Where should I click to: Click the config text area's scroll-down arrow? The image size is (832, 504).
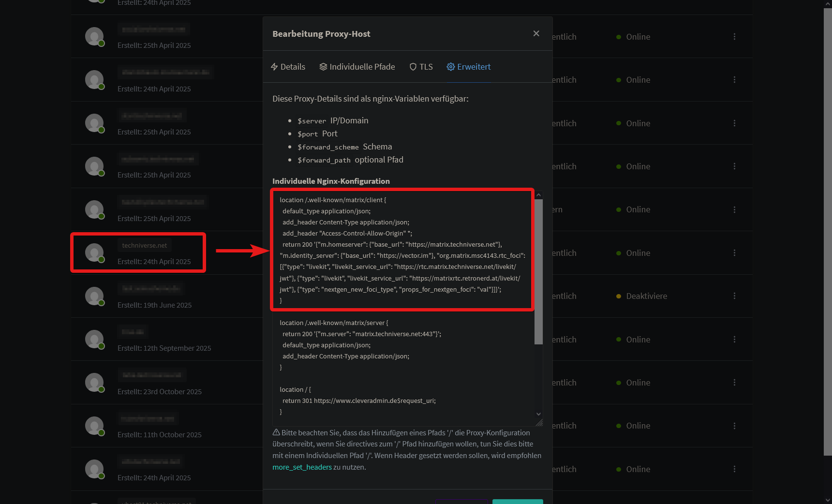tap(538, 414)
